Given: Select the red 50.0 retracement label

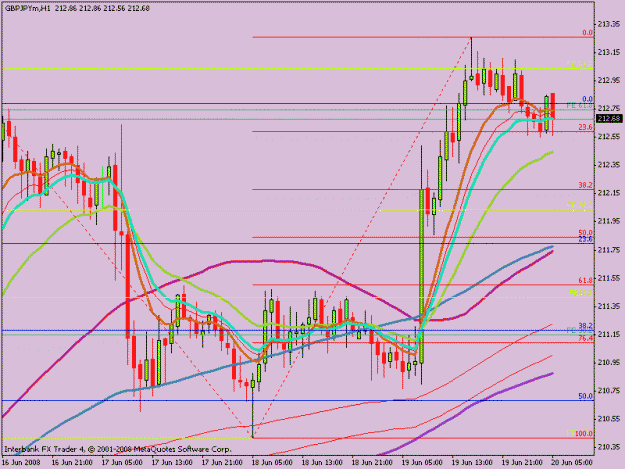Looking at the screenshot, I should (x=586, y=233).
